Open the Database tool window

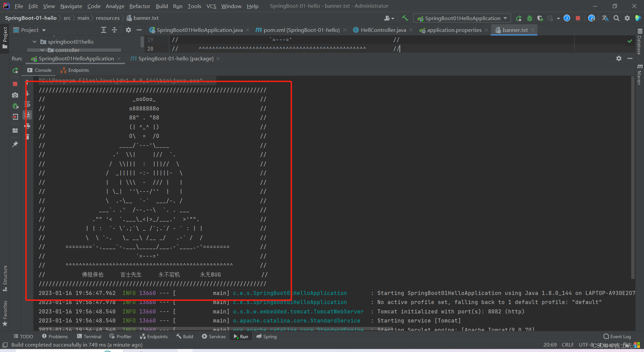[x=640, y=41]
